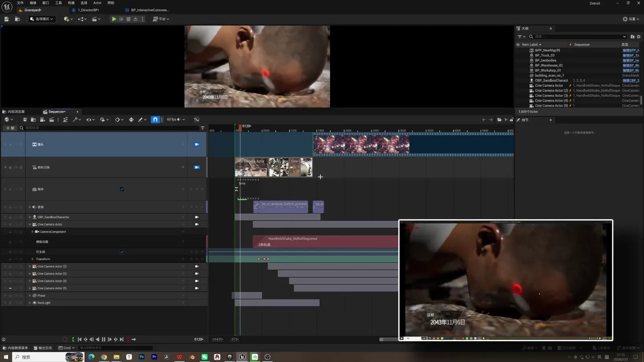Viewport: 644px width, 362px height.
Task: Open the 输出日志 output log
Action: 43,348
